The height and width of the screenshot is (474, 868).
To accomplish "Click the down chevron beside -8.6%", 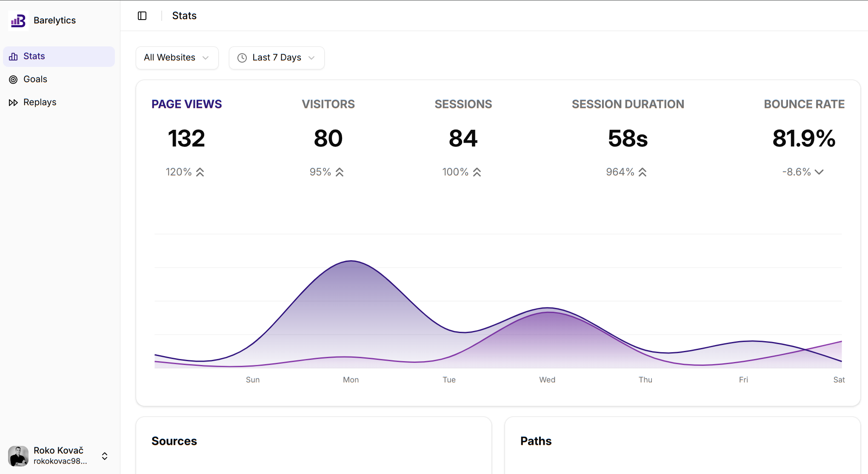I will [x=819, y=172].
